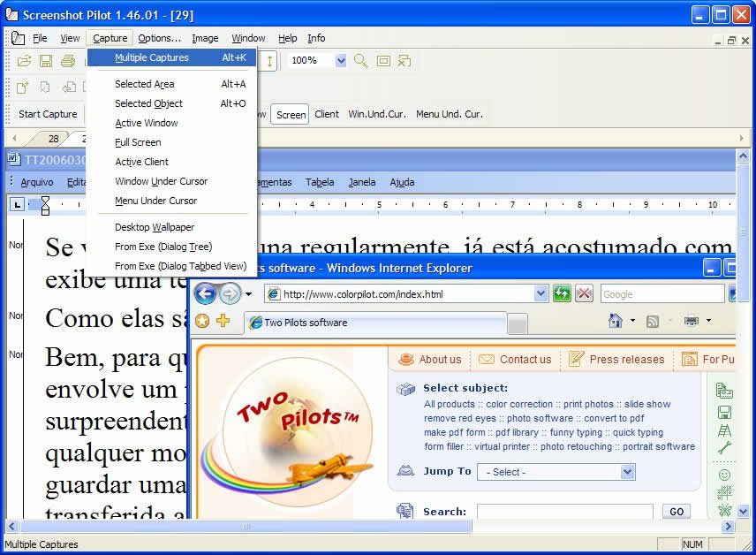
Task: Click the magnifying glass zoom icon
Action: pyautogui.click(x=360, y=61)
